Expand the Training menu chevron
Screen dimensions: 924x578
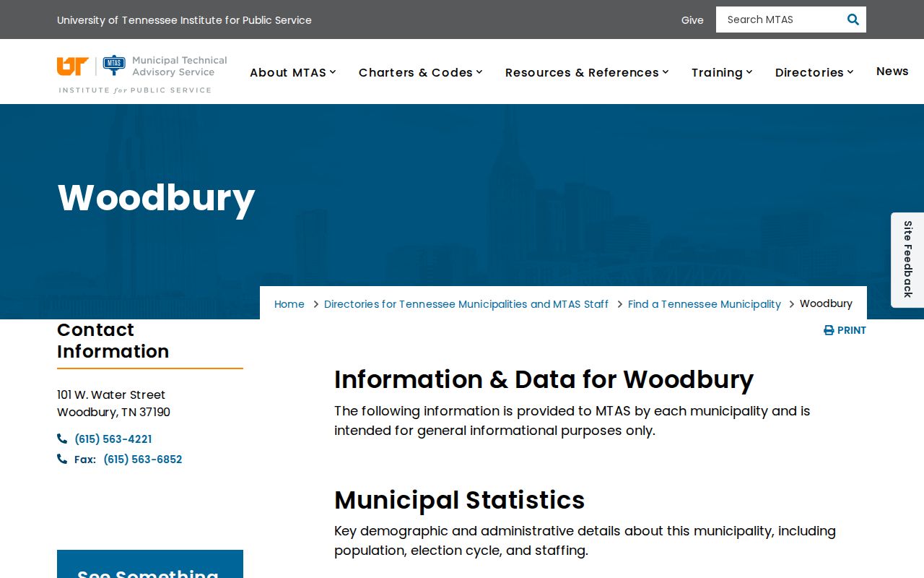point(749,72)
